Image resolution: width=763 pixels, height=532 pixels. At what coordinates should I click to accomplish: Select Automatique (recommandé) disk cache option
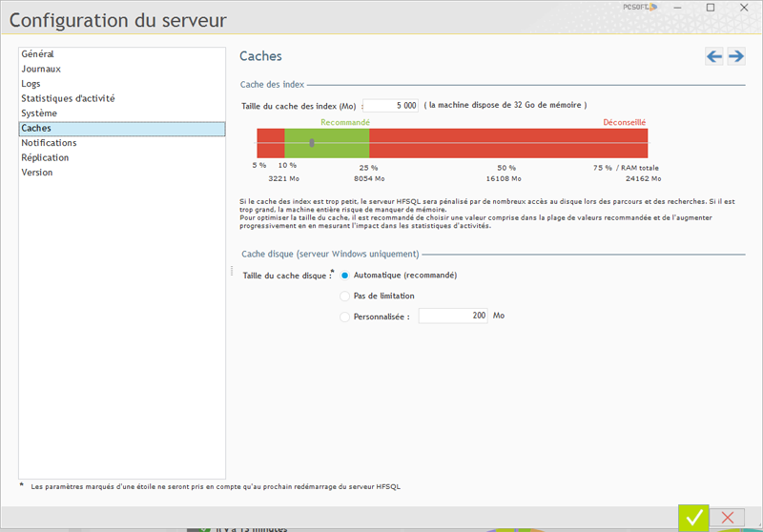click(345, 276)
